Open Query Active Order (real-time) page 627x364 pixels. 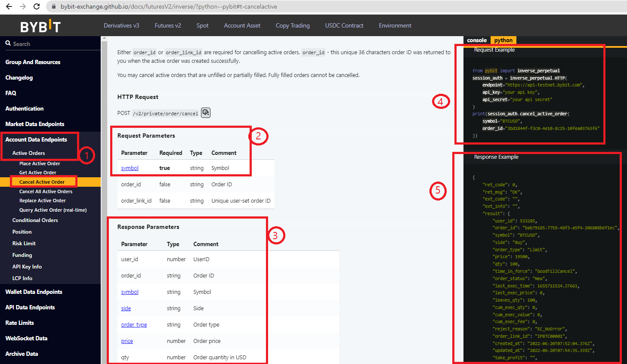(x=53, y=210)
